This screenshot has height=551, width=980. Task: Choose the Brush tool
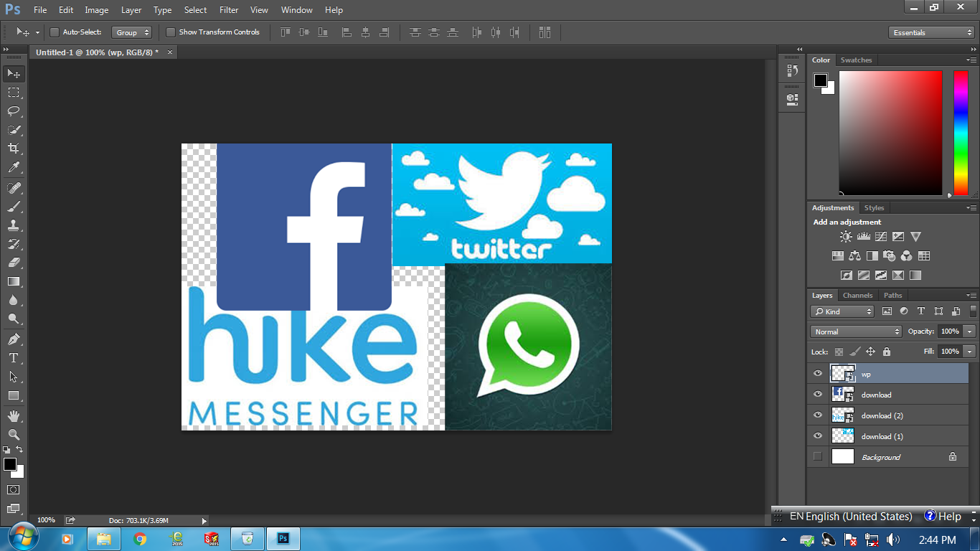coord(14,207)
